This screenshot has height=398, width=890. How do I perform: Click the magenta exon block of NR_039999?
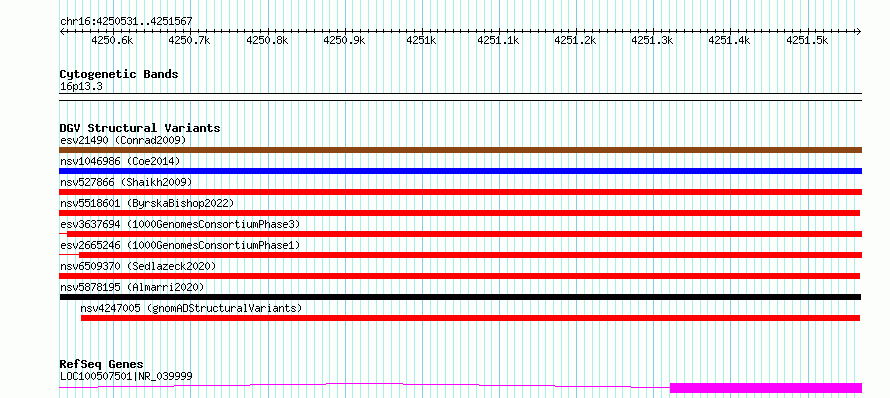point(766,388)
